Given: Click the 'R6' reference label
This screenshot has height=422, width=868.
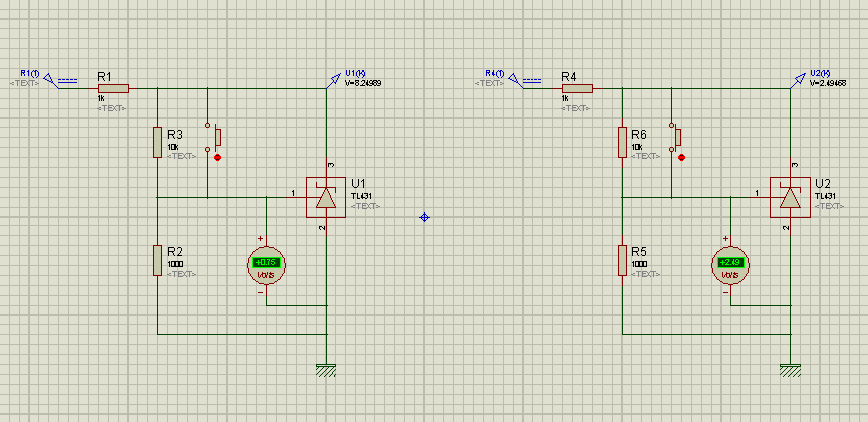Looking at the screenshot, I should tap(639, 135).
